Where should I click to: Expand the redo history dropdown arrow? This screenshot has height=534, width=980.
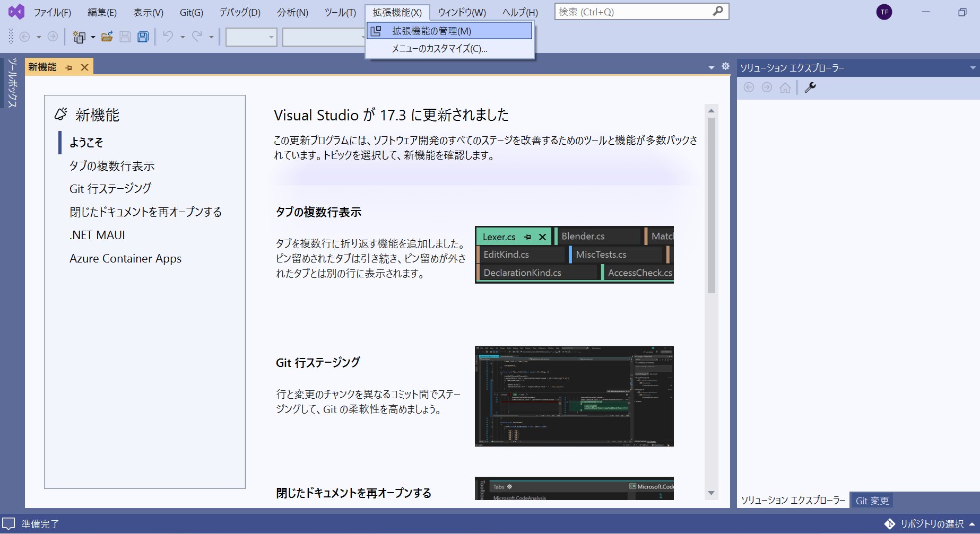(211, 37)
